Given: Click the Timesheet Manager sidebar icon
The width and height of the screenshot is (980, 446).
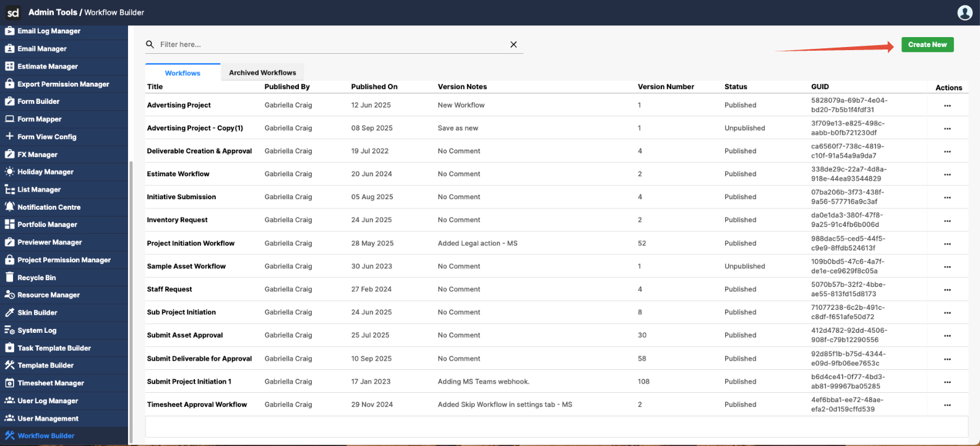Looking at the screenshot, I should point(9,383).
